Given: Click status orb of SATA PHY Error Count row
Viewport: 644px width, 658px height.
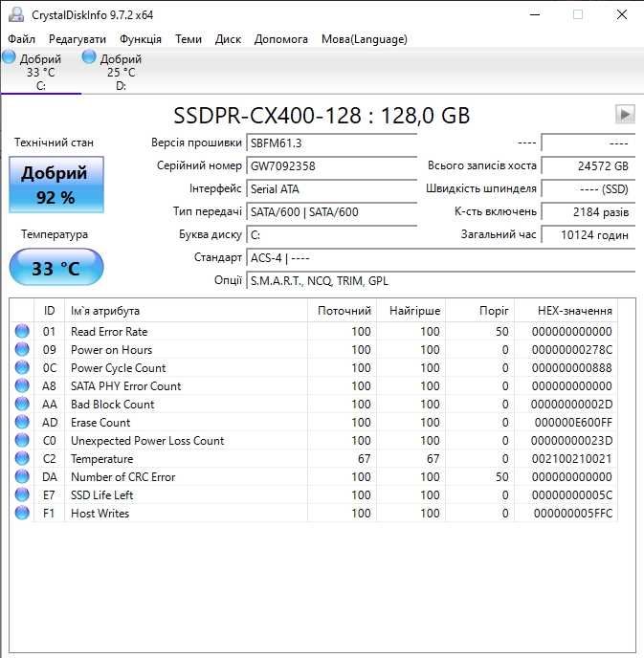Looking at the screenshot, I should [22, 385].
